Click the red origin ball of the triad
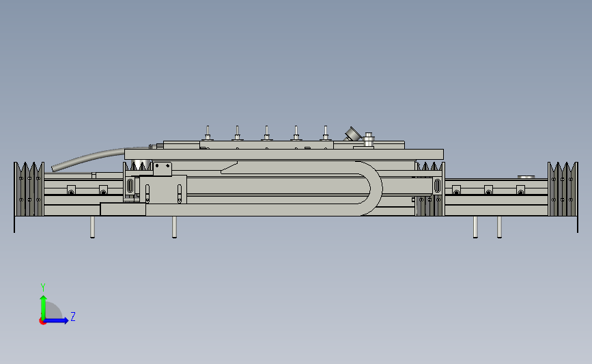Viewport: 592px width, 364px height. [x=42, y=322]
